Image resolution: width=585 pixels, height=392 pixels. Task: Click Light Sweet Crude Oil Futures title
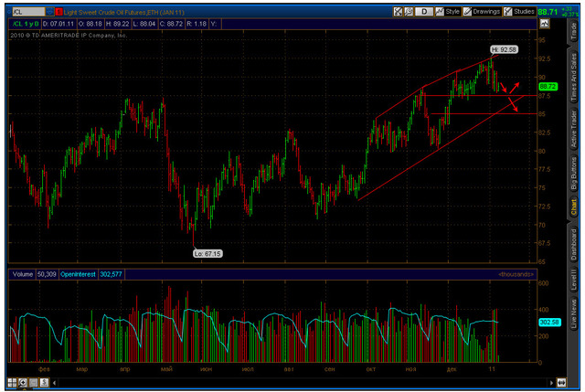point(124,12)
